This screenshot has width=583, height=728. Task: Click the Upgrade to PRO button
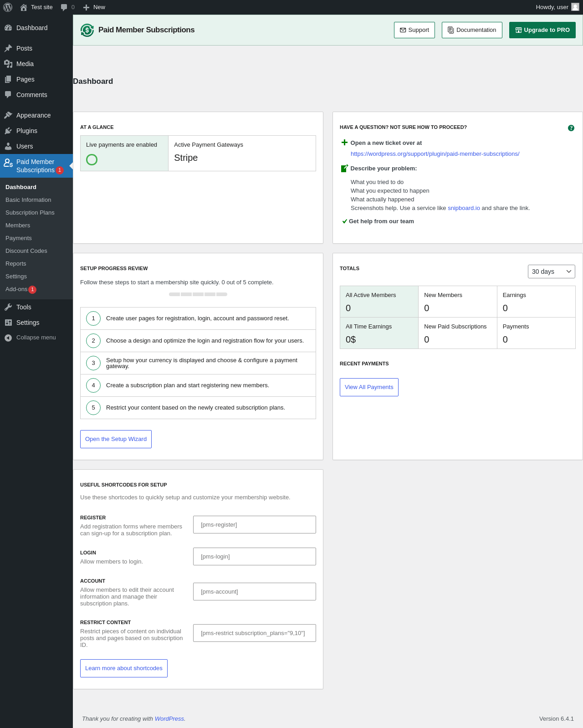[x=542, y=30]
